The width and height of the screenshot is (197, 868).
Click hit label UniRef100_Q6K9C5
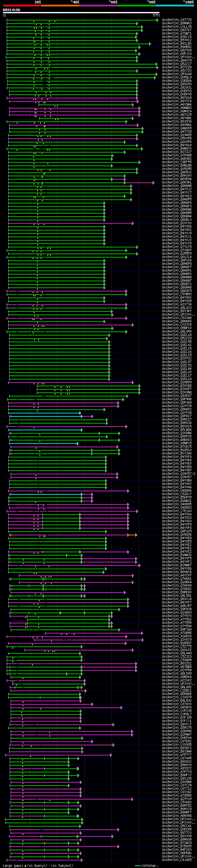pos(177,291)
